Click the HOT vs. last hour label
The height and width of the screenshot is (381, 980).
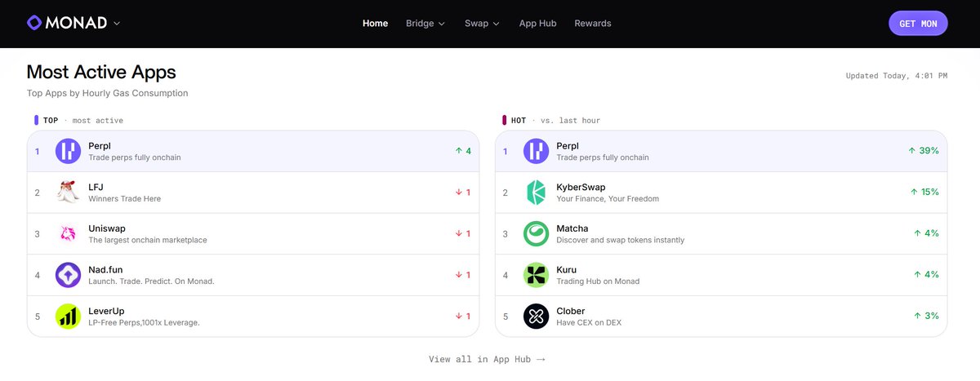click(551, 121)
